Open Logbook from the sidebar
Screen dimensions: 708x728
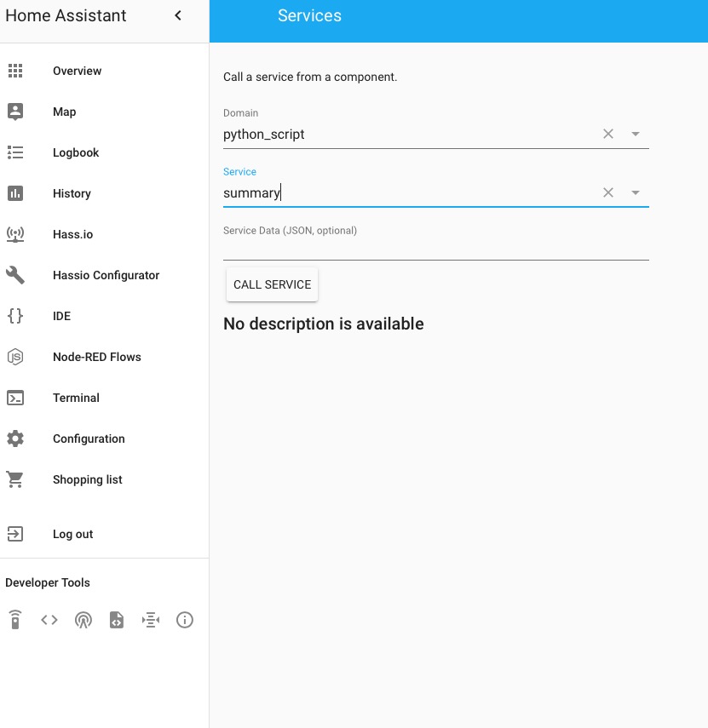click(105, 152)
